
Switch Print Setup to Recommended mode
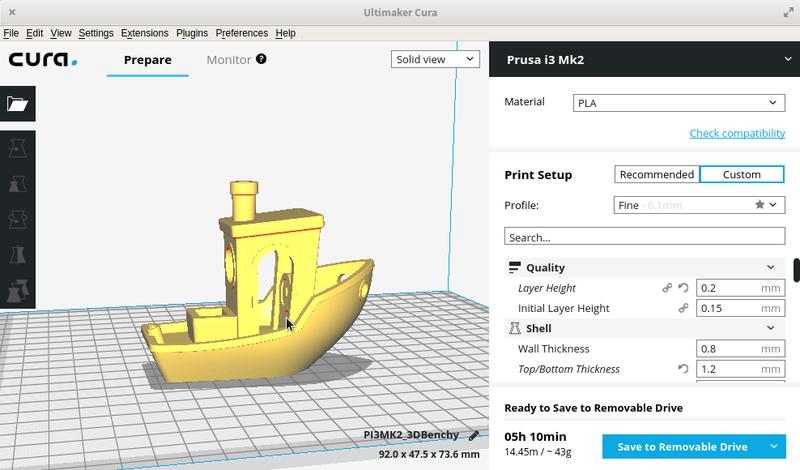tap(656, 174)
